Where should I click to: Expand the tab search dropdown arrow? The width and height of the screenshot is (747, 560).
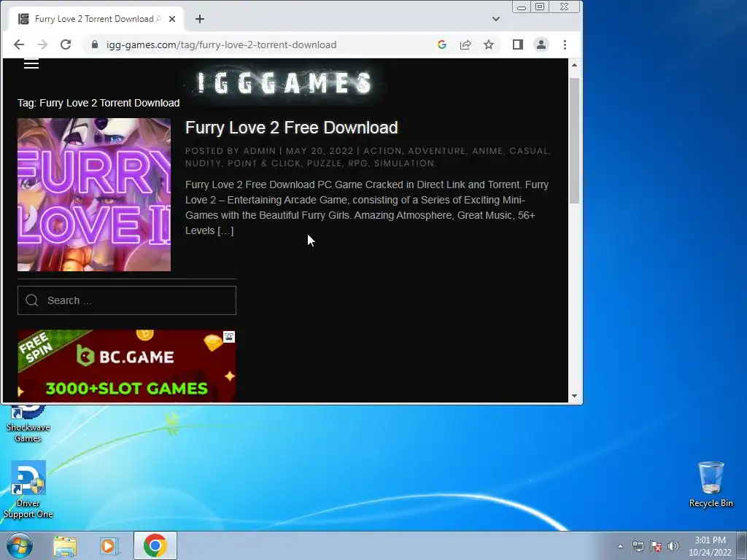point(496,19)
